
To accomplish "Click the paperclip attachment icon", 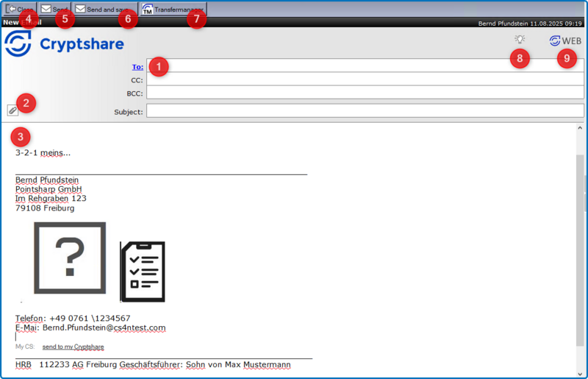I will [12, 110].
